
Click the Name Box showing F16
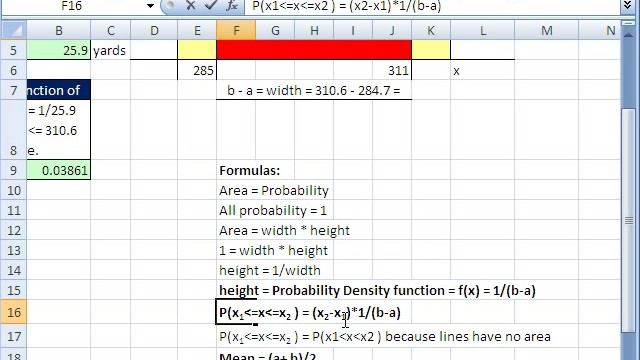coord(73,6)
